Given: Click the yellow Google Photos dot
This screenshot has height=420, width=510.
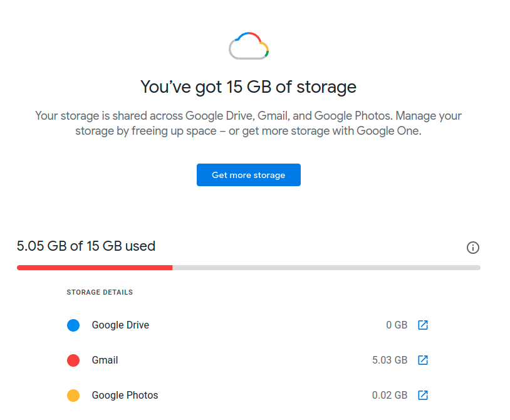Looking at the screenshot, I should tap(73, 396).
